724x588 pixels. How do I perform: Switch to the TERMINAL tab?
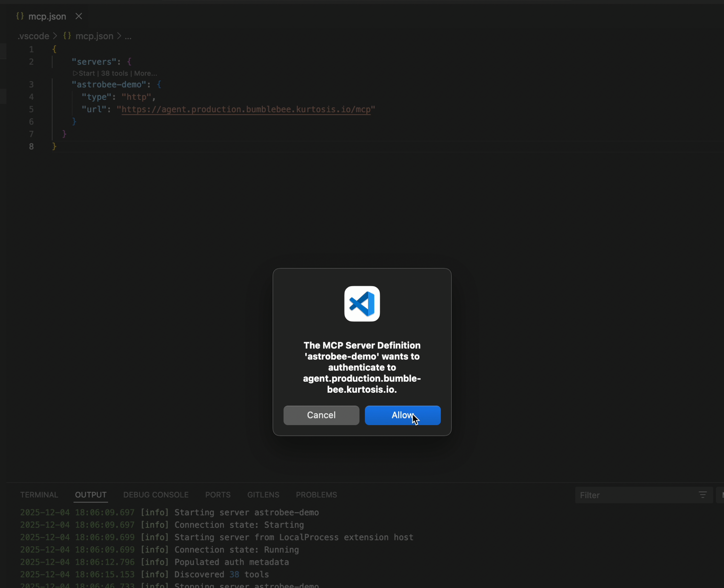39,495
